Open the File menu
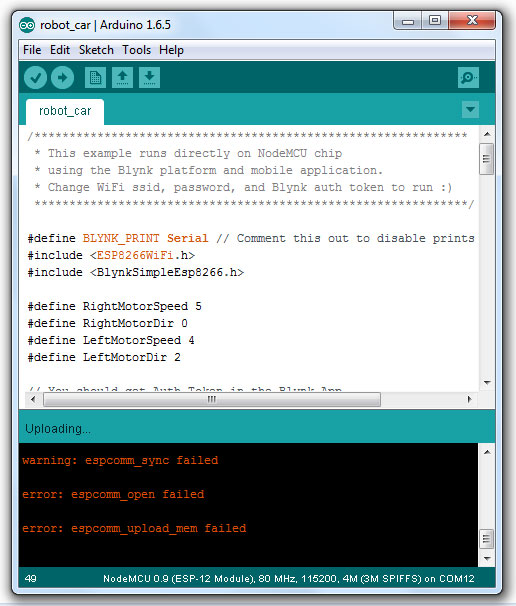 pyautogui.click(x=32, y=50)
